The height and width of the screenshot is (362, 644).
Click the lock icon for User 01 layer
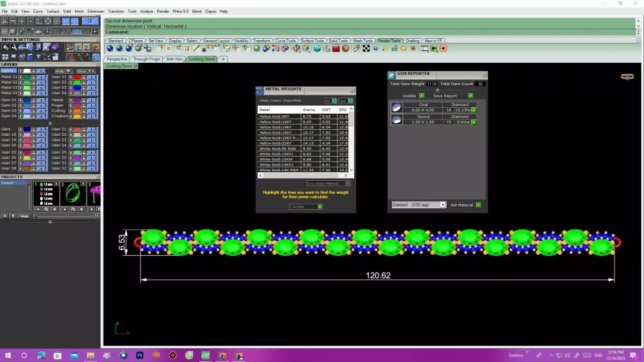coord(84,77)
